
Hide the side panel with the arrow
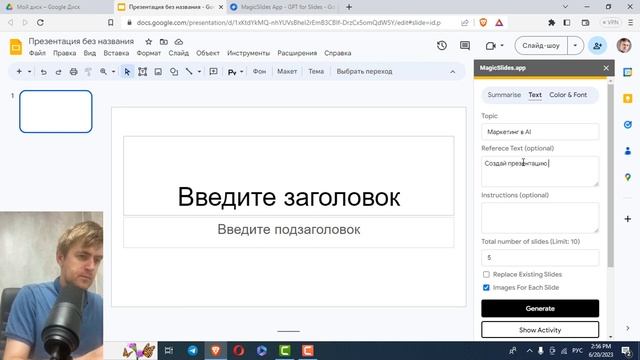(x=628, y=328)
